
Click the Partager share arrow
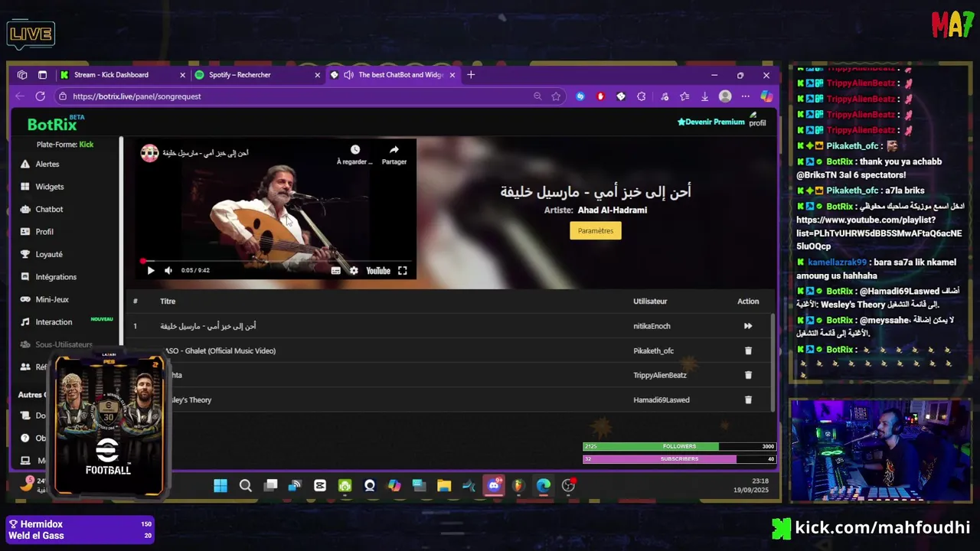point(394,150)
